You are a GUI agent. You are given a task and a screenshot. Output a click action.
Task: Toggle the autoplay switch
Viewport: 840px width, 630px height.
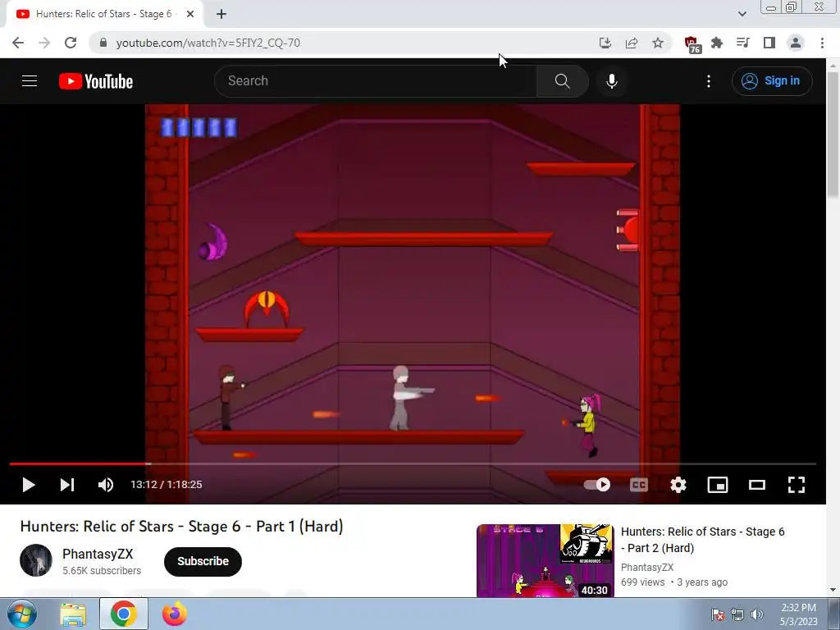pyautogui.click(x=597, y=485)
